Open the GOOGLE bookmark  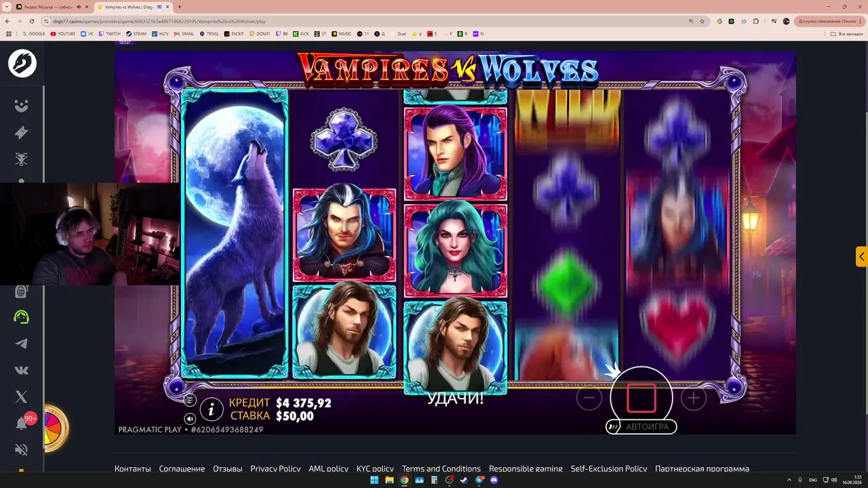34,33
